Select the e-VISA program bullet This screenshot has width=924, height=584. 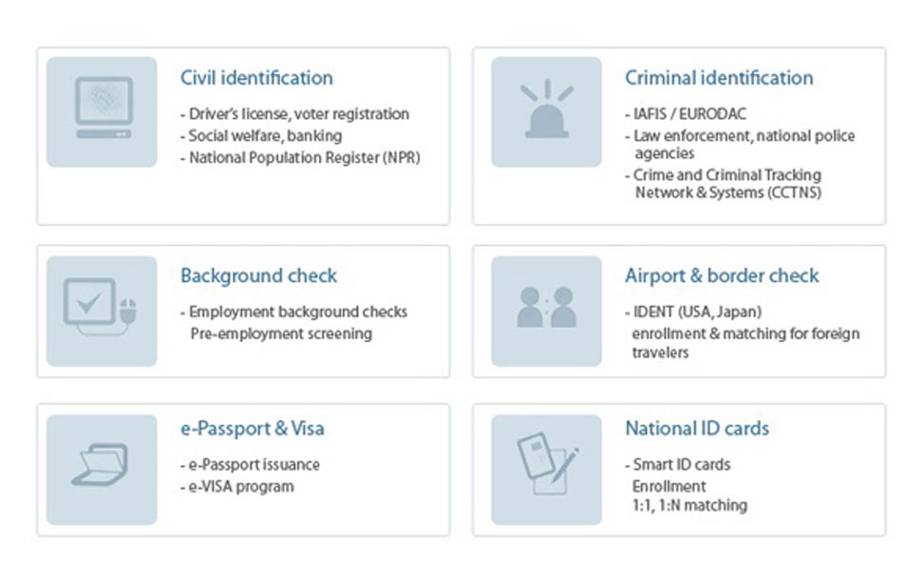pyautogui.click(x=236, y=487)
